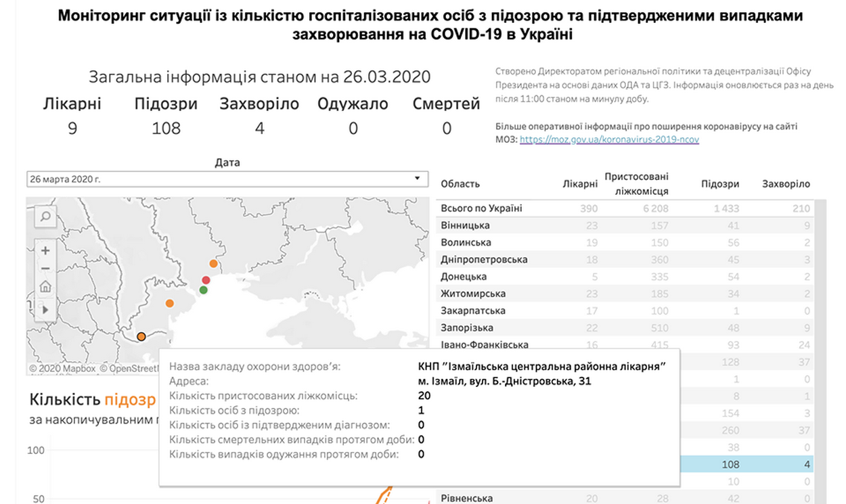
Task: Select the Закарпатська region row
Action: pos(625,311)
